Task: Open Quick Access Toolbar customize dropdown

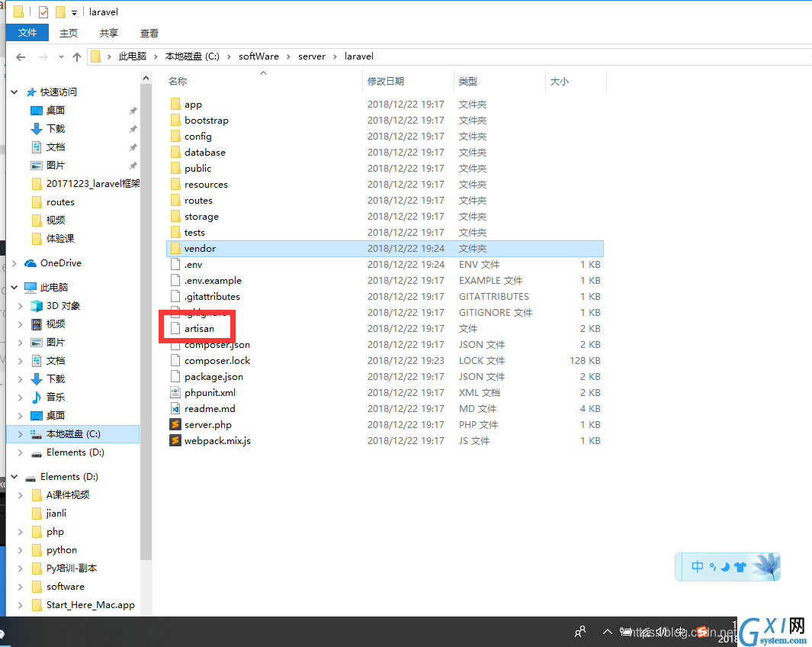Action: [74, 12]
